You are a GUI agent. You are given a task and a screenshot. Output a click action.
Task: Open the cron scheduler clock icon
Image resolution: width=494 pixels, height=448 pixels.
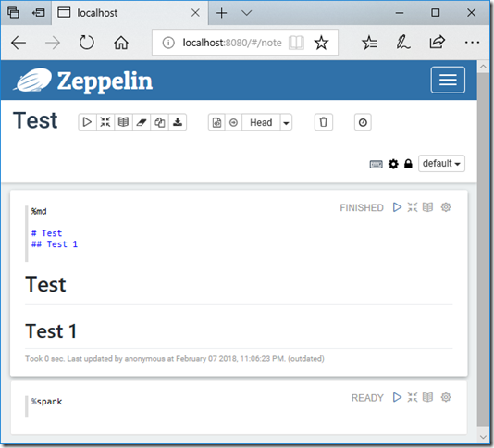point(363,122)
